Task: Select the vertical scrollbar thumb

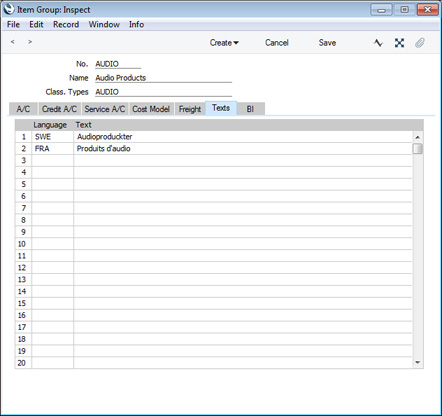Action: pos(417,149)
